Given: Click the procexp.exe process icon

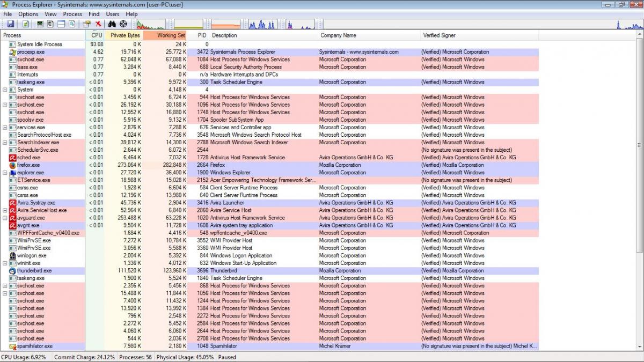Looking at the screenshot, I should (x=13, y=52).
